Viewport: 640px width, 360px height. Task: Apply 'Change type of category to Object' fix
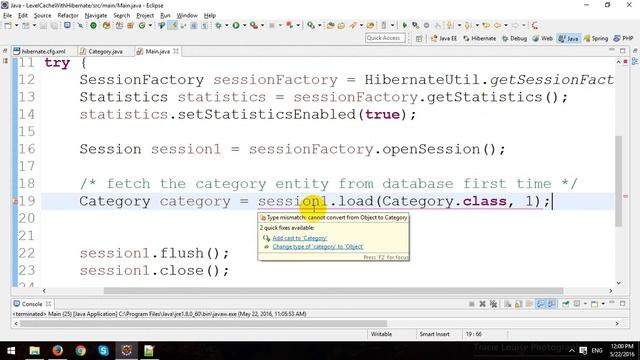[x=318, y=247]
